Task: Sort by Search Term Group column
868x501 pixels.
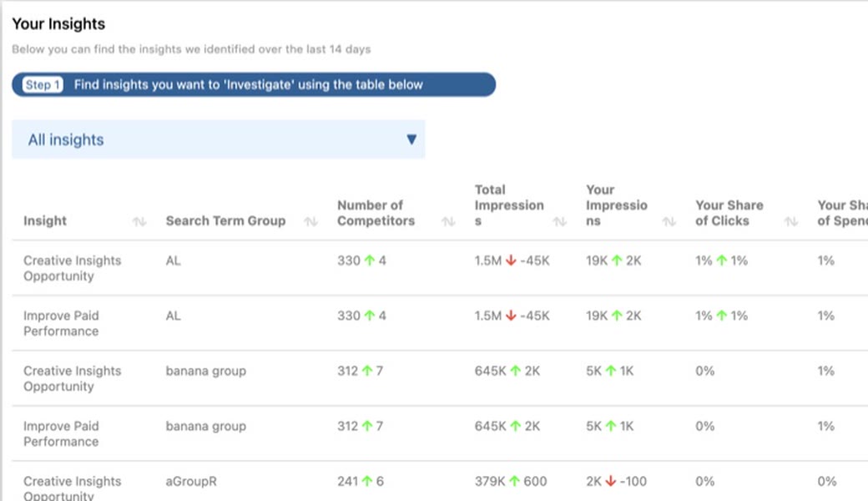Action: point(310,221)
